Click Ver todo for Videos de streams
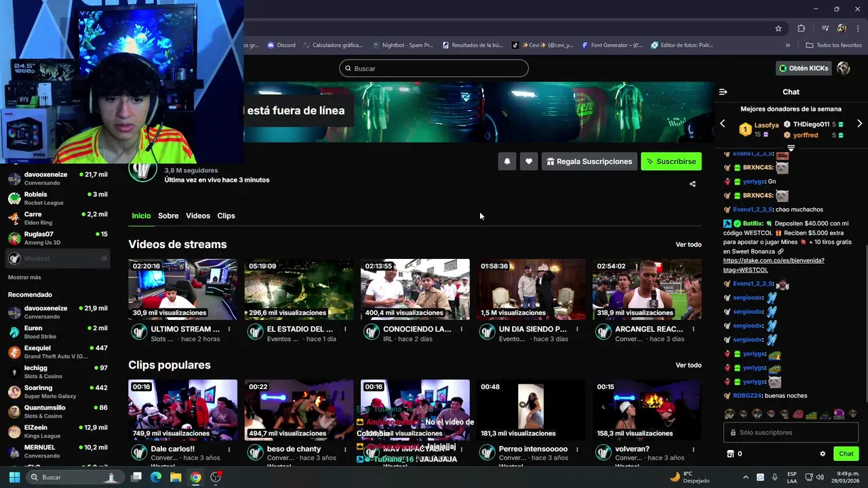 [x=688, y=245]
